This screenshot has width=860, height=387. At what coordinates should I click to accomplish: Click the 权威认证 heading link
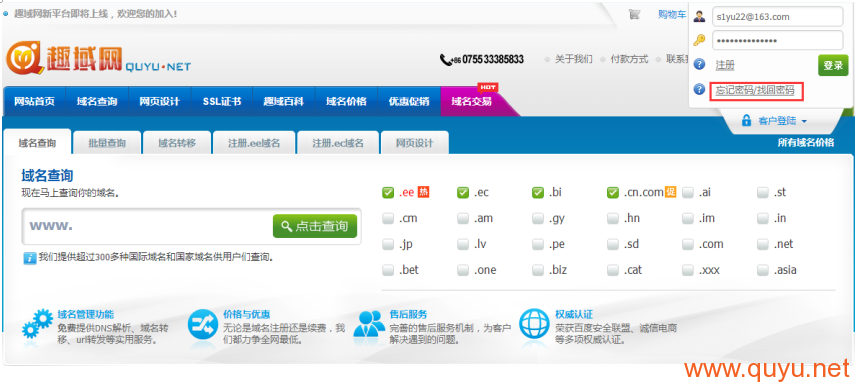(x=574, y=314)
